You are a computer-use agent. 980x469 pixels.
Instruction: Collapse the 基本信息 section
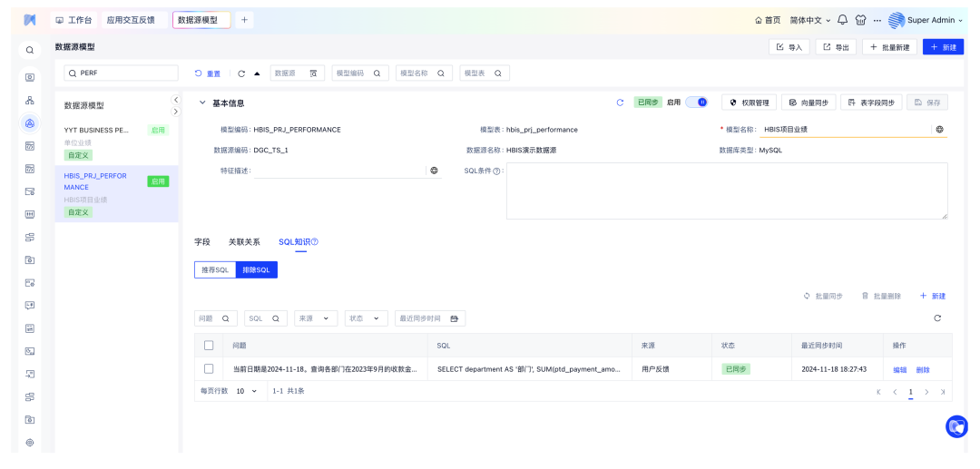point(202,103)
